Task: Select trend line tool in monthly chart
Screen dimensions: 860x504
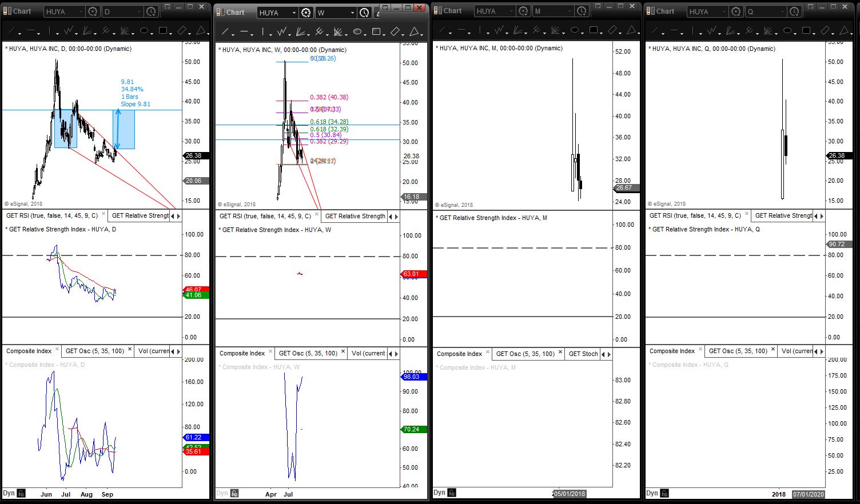Action: click(x=443, y=30)
